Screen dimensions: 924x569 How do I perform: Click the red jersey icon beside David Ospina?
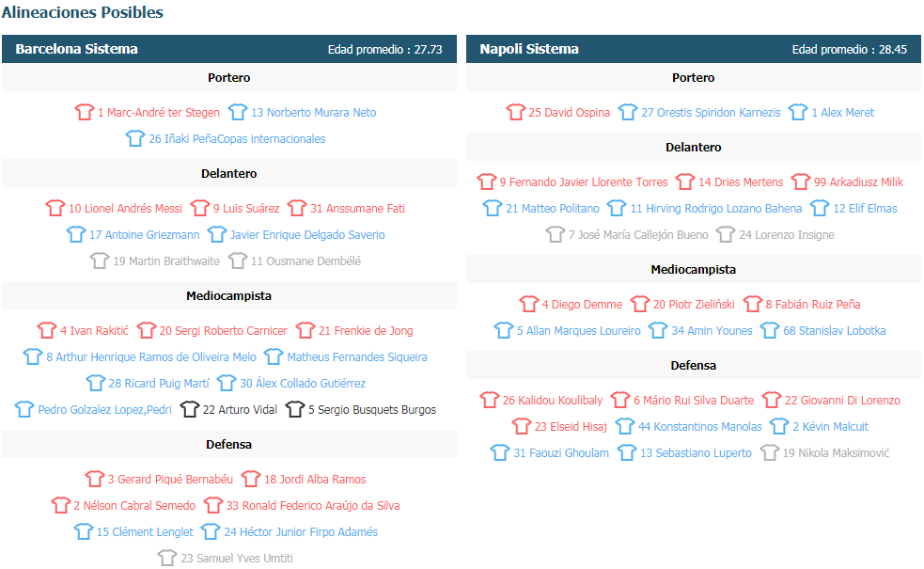point(516,112)
